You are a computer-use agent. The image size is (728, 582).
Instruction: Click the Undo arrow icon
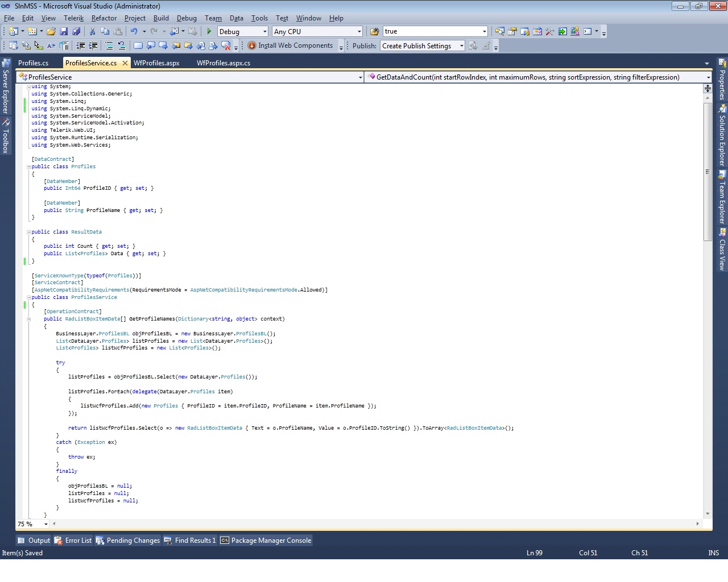pos(134,32)
